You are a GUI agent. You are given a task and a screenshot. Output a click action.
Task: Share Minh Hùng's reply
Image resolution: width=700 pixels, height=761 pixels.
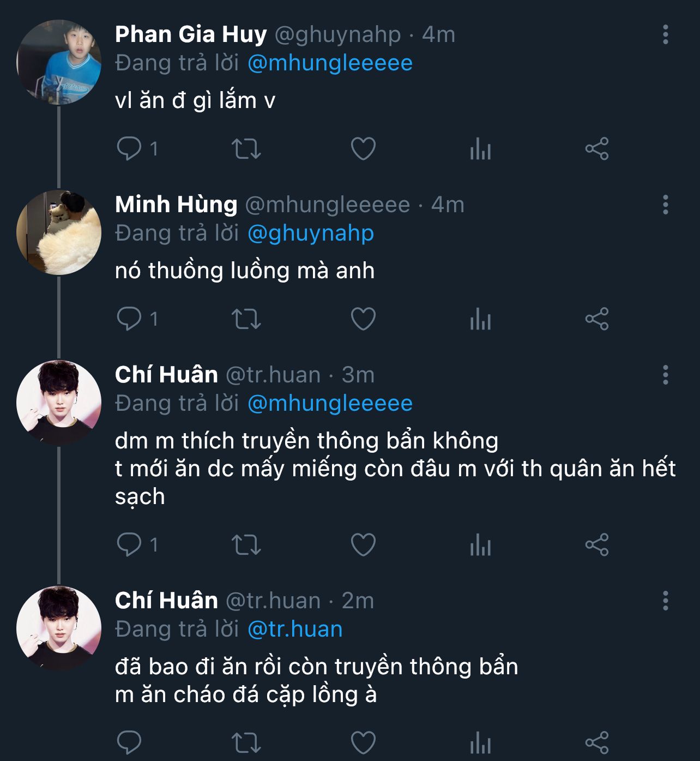[597, 319]
